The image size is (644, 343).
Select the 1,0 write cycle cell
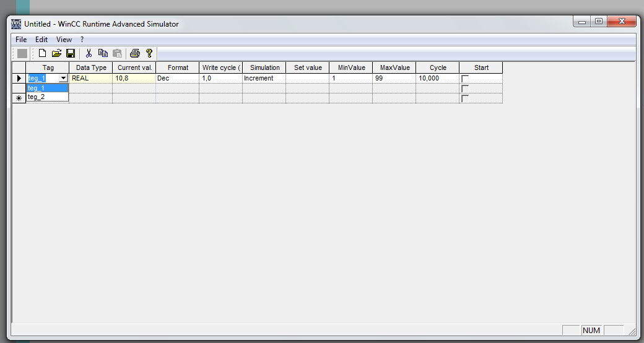coord(221,78)
